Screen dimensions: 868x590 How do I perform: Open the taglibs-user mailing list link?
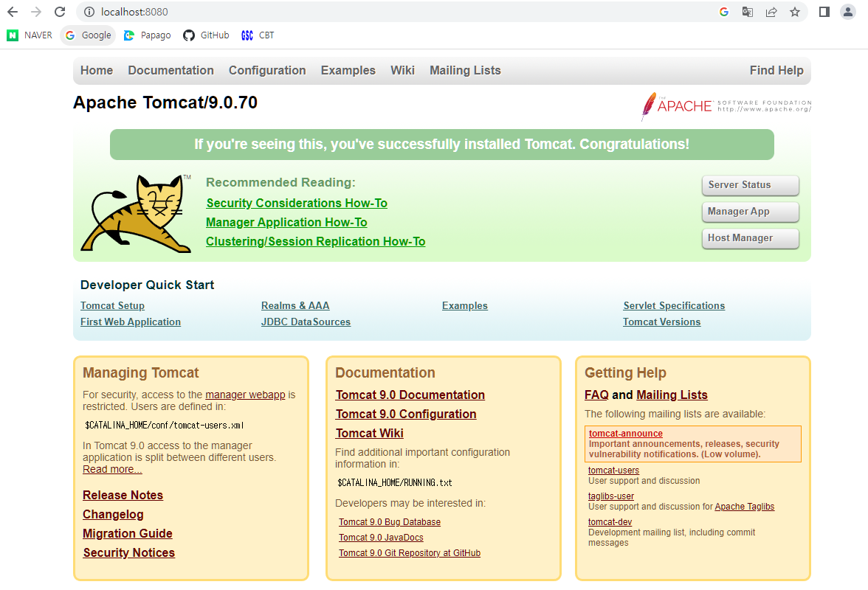click(x=610, y=496)
